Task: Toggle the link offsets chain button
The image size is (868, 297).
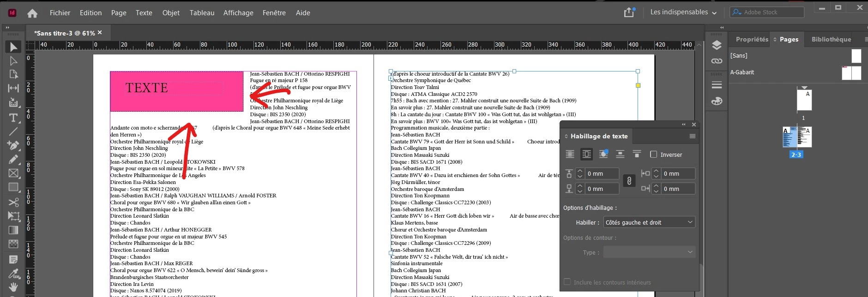Action: click(629, 181)
